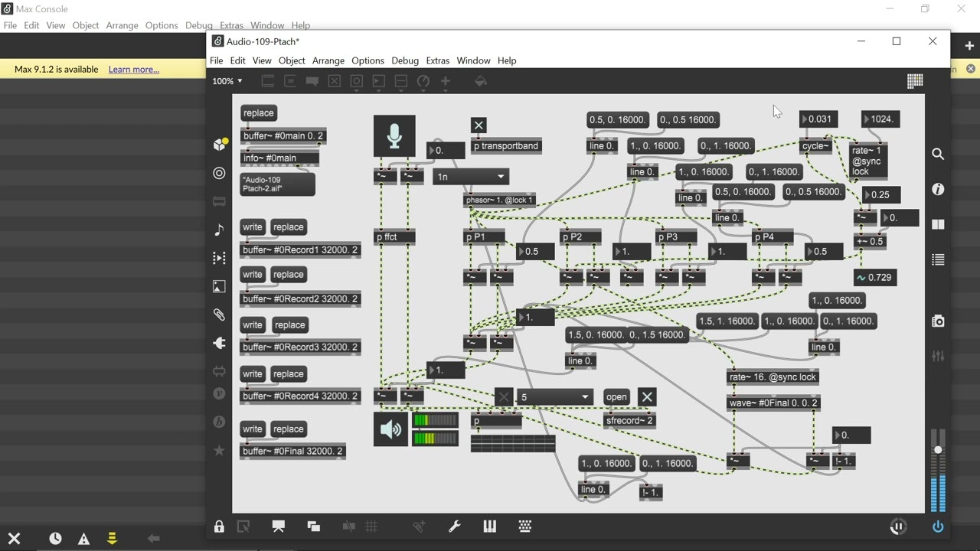
Task: Click the patcher windows icon in the bottom toolbar
Action: (x=313, y=527)
